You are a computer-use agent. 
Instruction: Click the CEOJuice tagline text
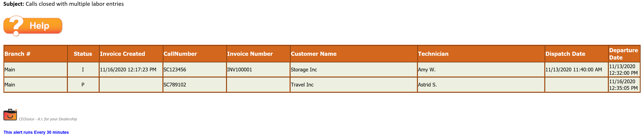[x=48, y=119]
